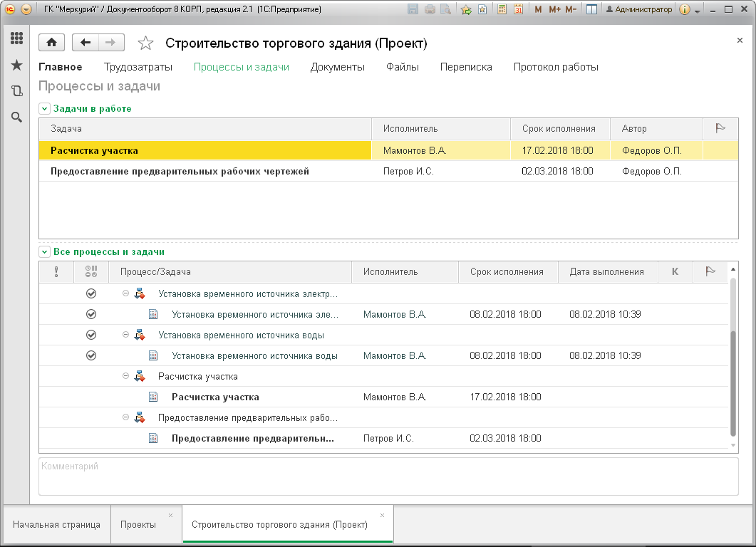Viewport: 756px width, 547px height.
Task: Click the printer icon in title bar
Action: coord(430,9)
